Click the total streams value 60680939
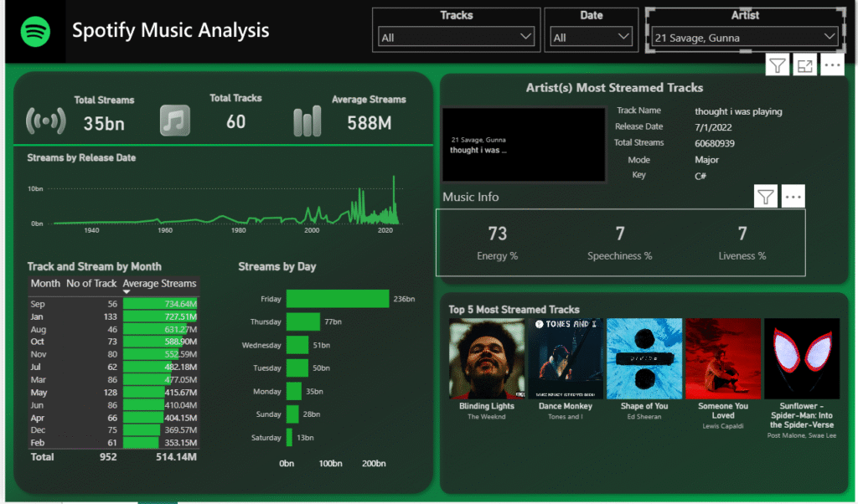Viewport: 858px width, 504px height. tap(715, 144)
